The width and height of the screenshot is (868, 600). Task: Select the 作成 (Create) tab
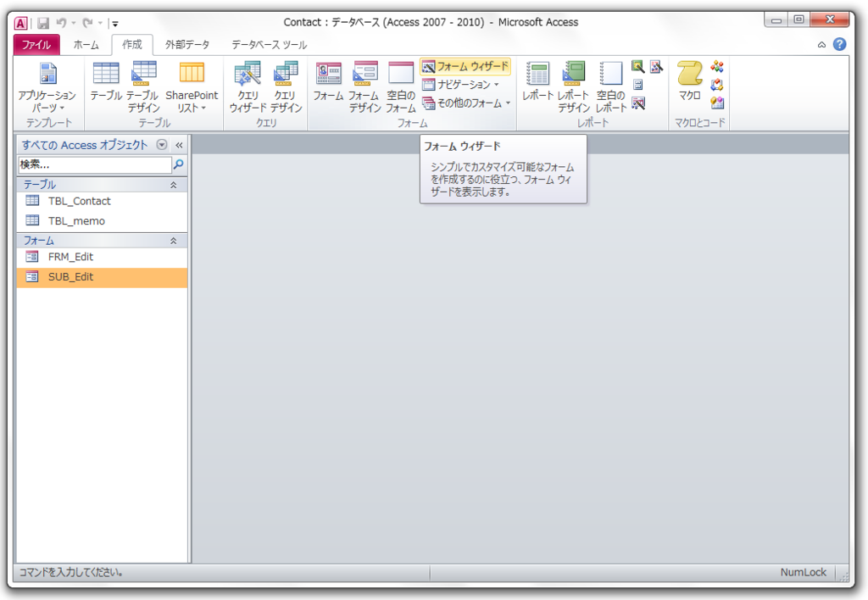(x=131, y=45)
